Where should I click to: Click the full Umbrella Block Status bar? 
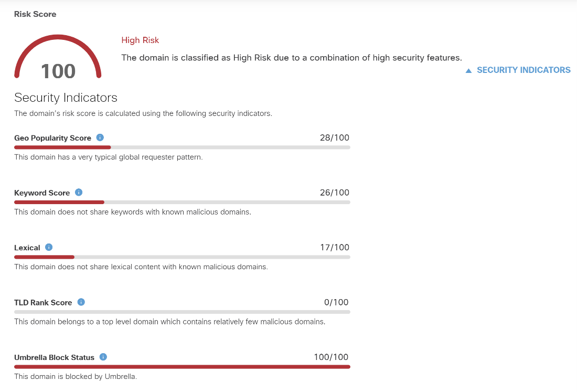point(182,367)
